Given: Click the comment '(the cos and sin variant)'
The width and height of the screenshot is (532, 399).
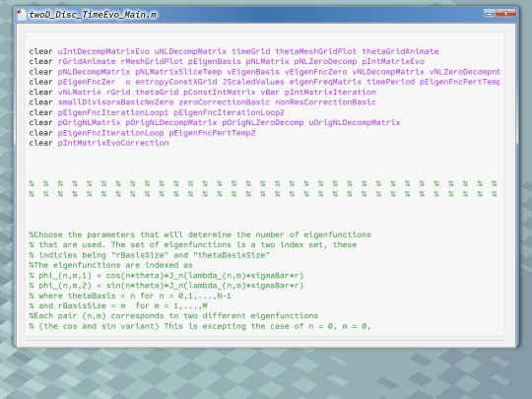Looking at the screenshot, I should [200, 326].
